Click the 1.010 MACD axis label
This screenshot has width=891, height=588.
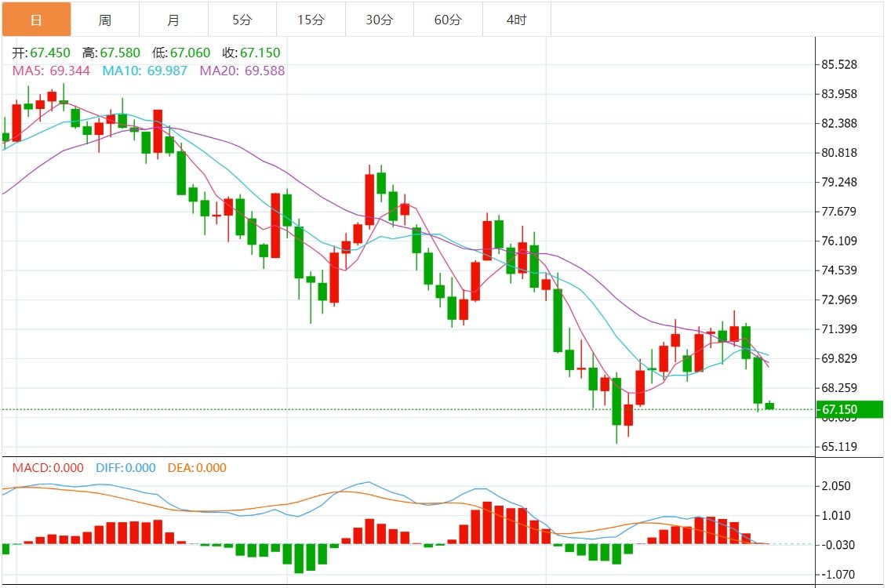point(836,516)
